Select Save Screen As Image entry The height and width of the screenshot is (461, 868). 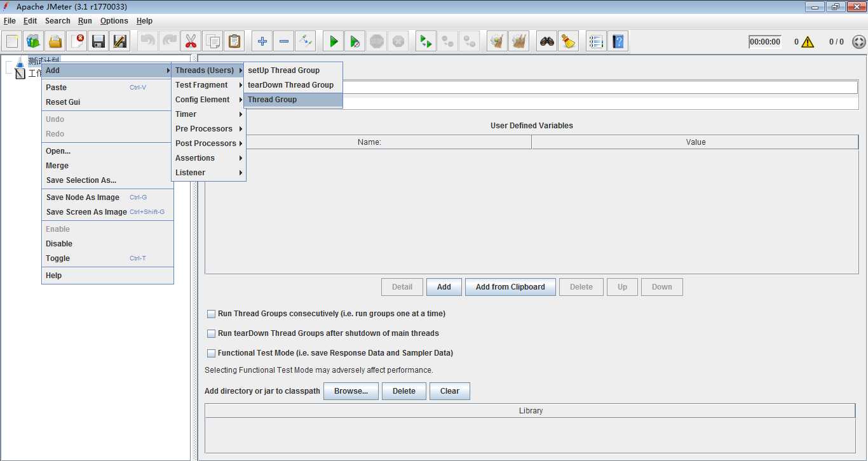107,212
